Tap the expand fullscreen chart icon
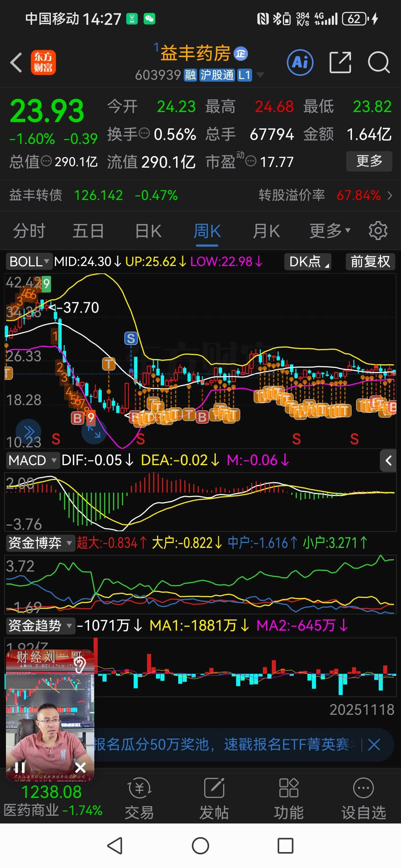401x868 pixels. (x=94, y=432)
